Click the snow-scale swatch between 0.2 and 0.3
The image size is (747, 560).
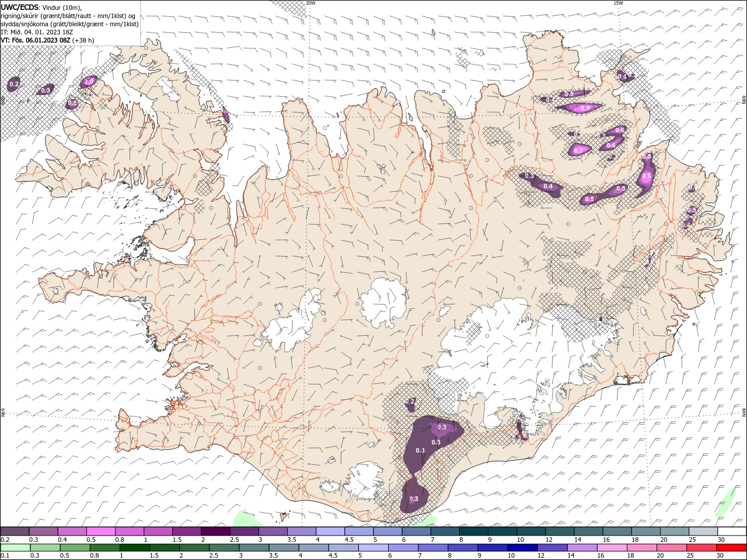15,531
